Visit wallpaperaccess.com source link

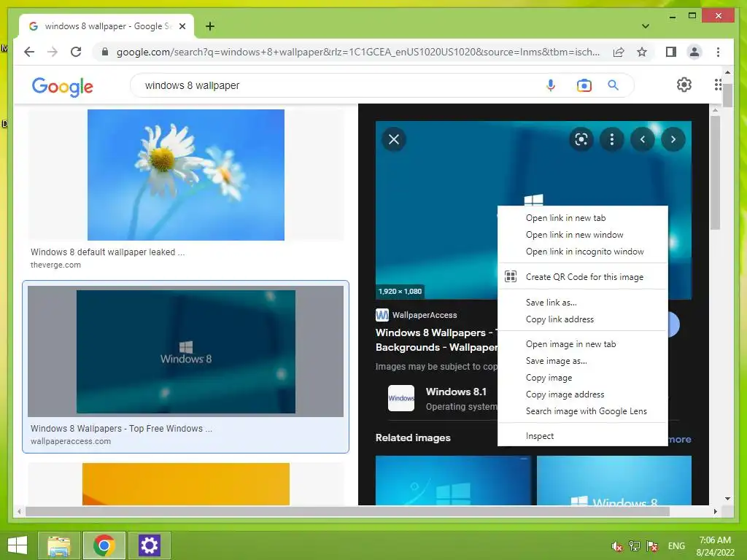pyautogui.click(x=71, y=441)
